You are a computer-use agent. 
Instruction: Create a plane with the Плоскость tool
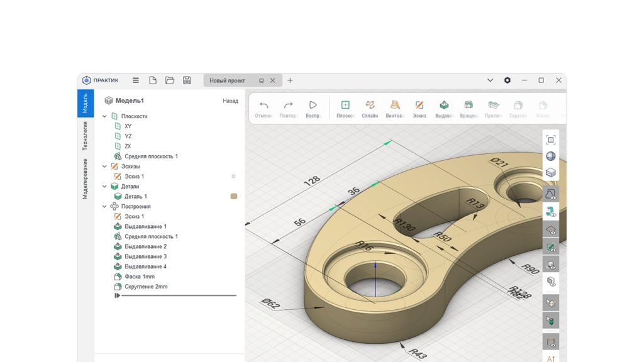345,105
